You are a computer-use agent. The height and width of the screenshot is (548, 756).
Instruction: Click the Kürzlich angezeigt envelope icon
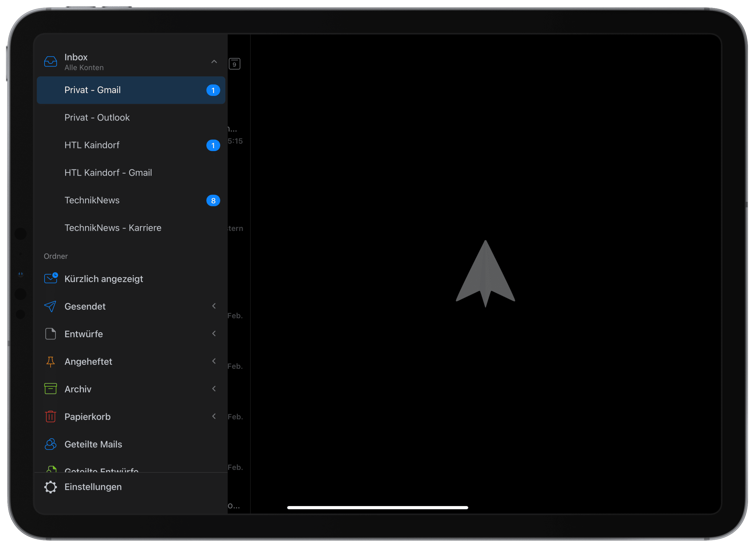[51, 279]
